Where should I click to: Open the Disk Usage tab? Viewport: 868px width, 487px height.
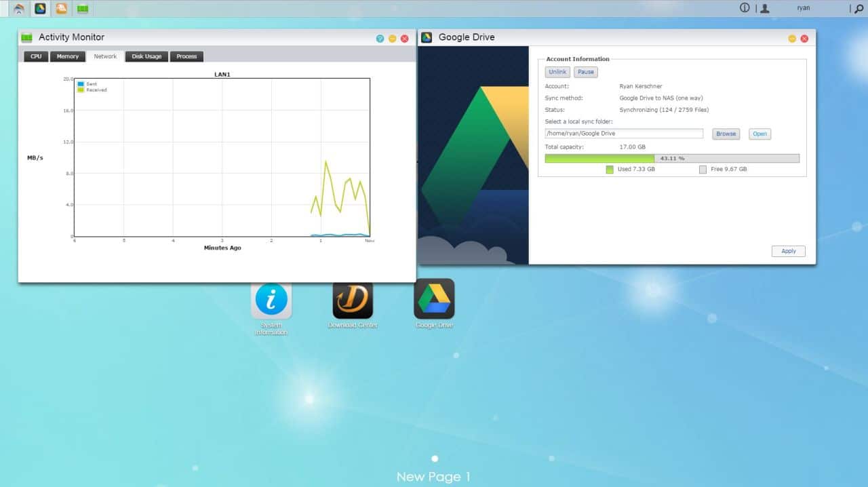(146, 56)
